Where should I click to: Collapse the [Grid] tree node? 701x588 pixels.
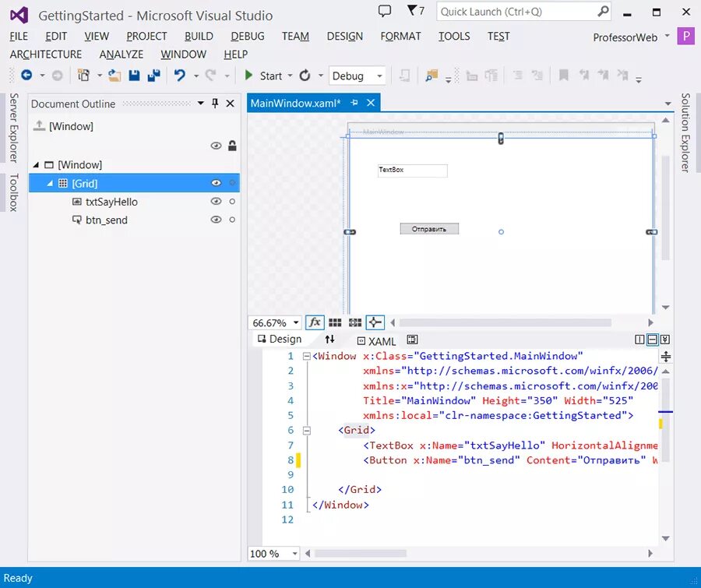[x=50, y=183]
